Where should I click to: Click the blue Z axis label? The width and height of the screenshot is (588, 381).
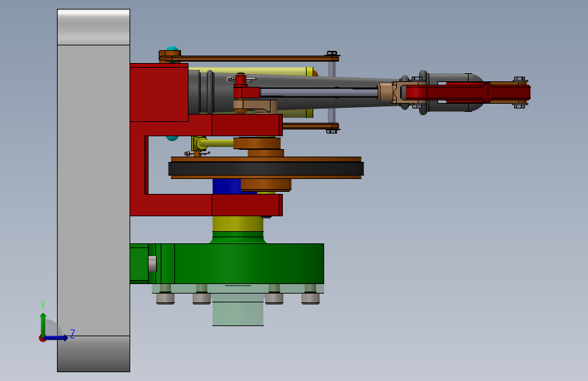pyautogui.click(x=73, y=334)
